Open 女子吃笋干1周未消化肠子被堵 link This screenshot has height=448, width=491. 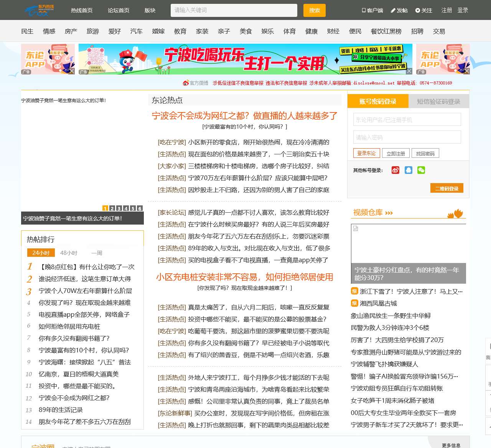click(x=393, y=400)
